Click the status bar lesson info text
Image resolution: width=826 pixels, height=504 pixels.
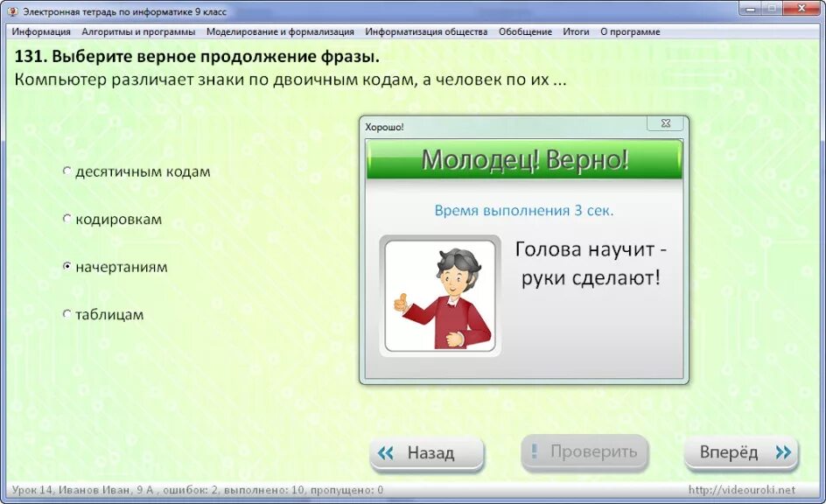click(x=198, y=490)
